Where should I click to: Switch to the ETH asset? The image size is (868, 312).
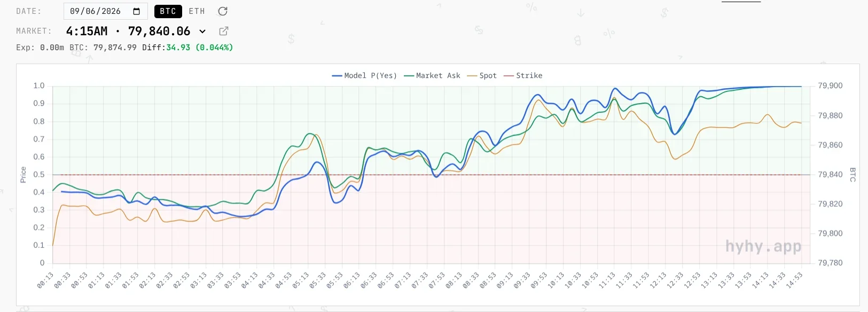point(197,11)
